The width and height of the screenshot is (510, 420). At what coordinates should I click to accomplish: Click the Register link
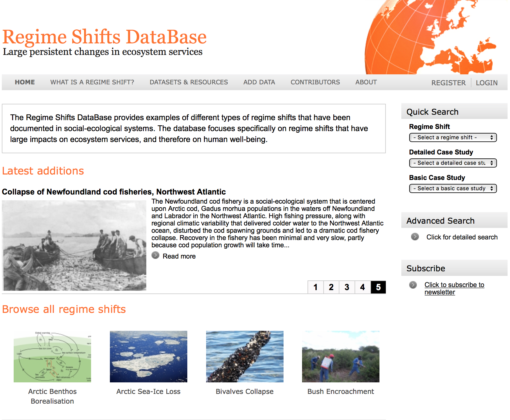click(448, 83)
